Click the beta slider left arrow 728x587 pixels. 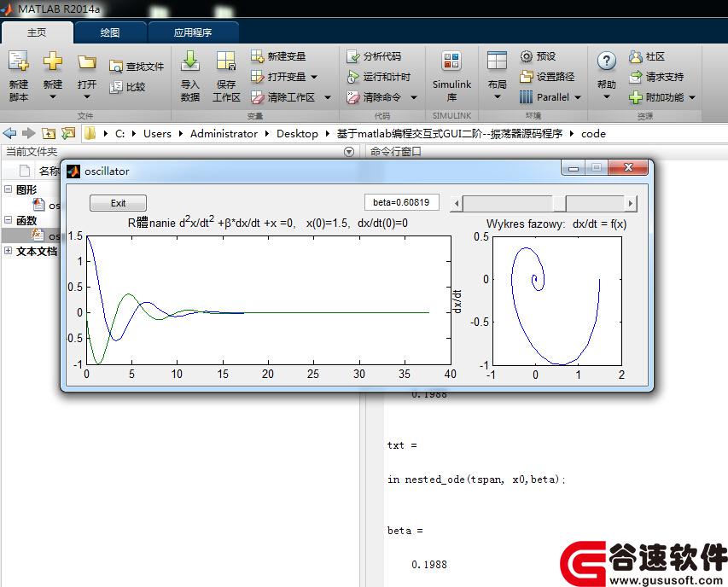coord(457,203)
